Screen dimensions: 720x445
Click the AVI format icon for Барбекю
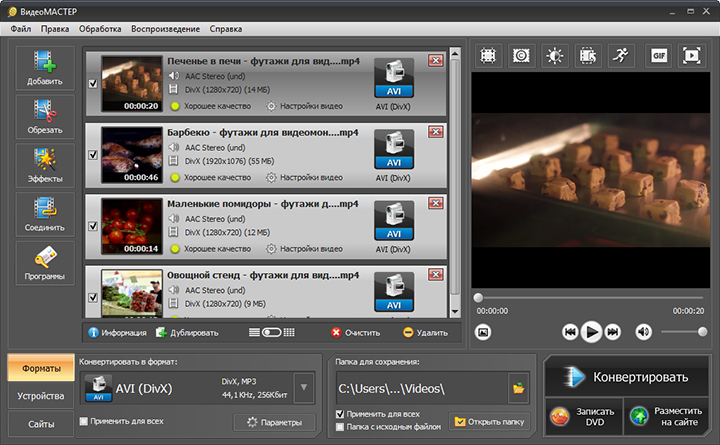pyautogui.click(x=394, y=149)
